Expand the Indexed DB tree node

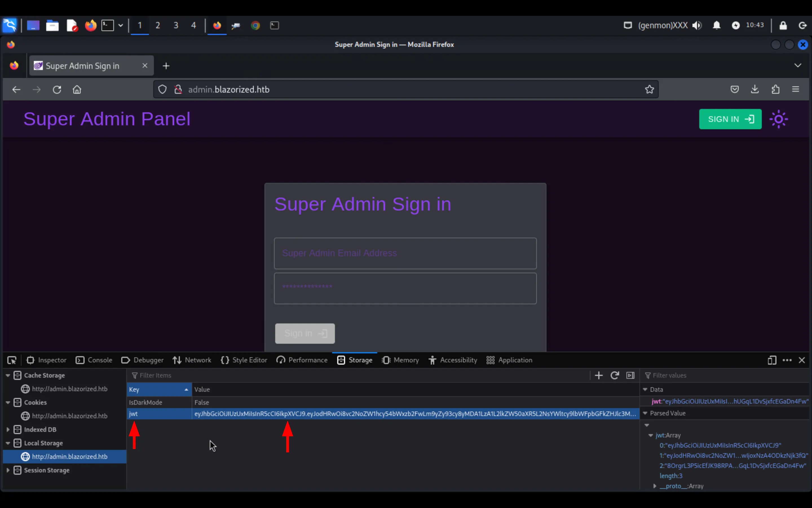8,429
